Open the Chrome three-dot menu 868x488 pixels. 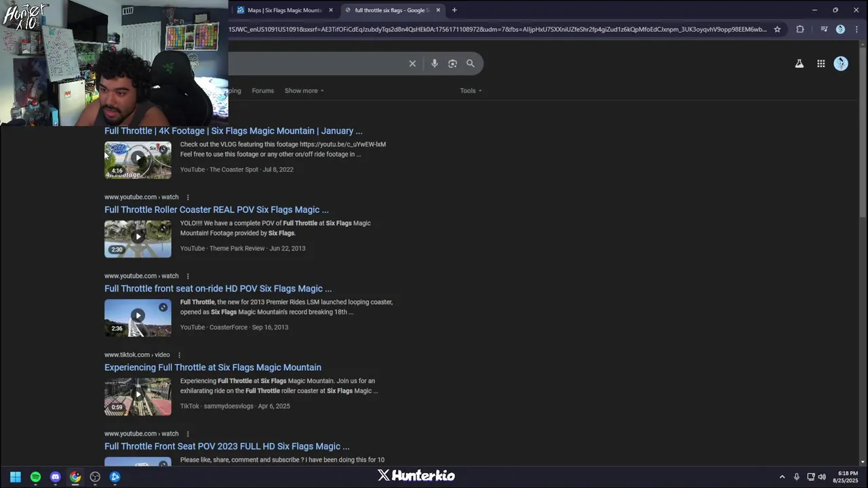coord(856,29)
